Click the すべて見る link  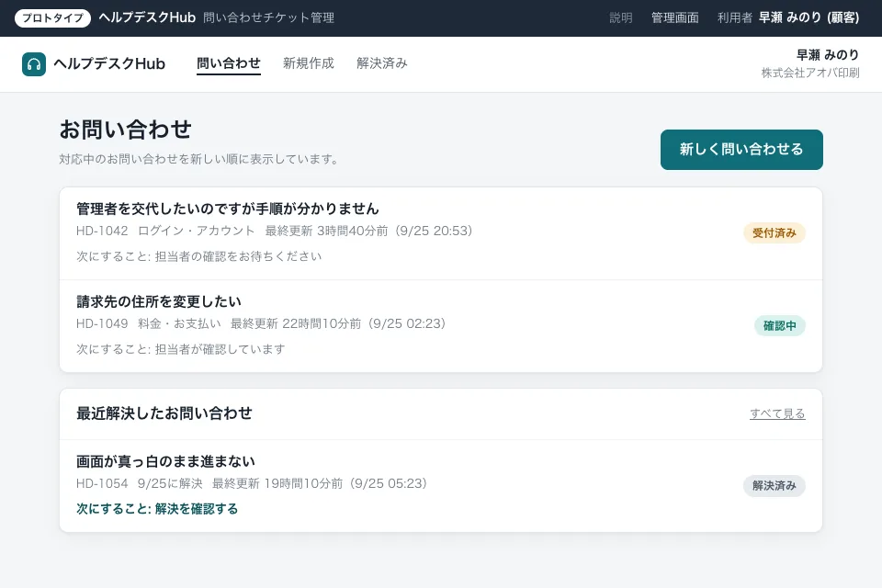pos(777,413)
